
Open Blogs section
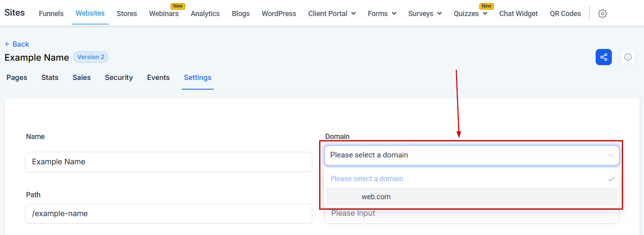[x=241, y=14]
